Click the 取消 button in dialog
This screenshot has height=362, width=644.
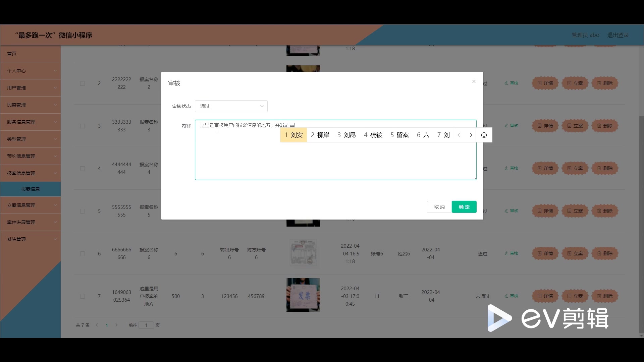pos(439,207)
